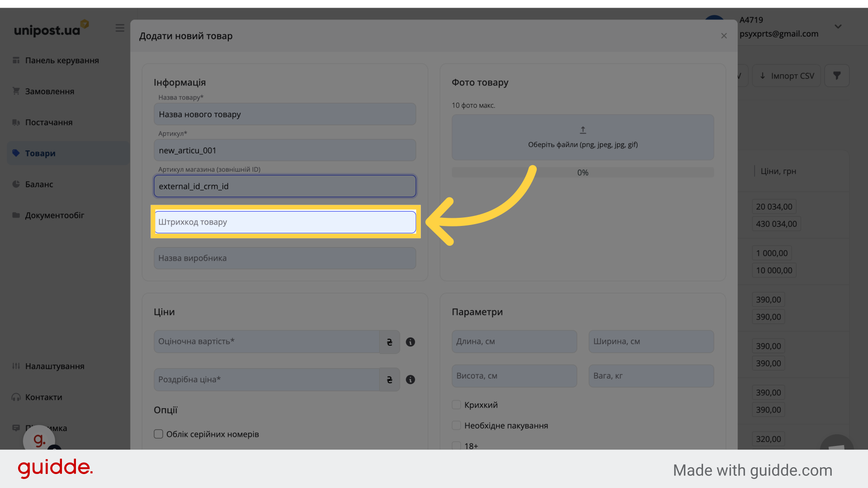This screenshot has height=488, width=868.
Task: Click the Оціночна вартість input field
Action: [x=267, y=342]
